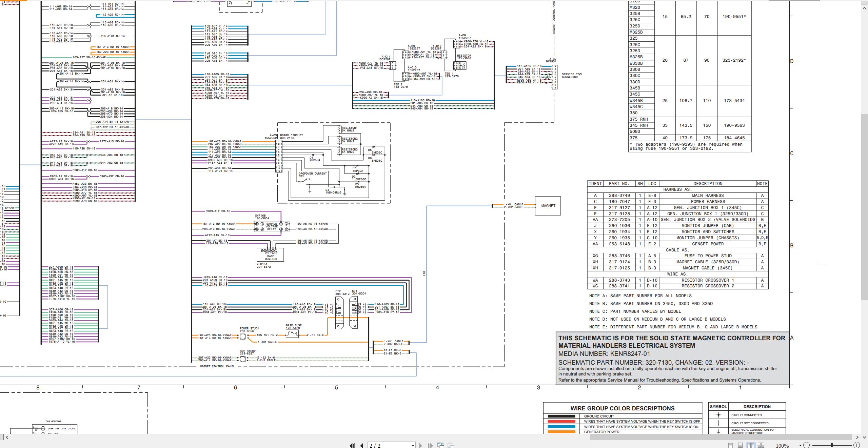Click RESISTOR 174-3016 label
The width and height of the screenshot is (868, 448).
464,57
